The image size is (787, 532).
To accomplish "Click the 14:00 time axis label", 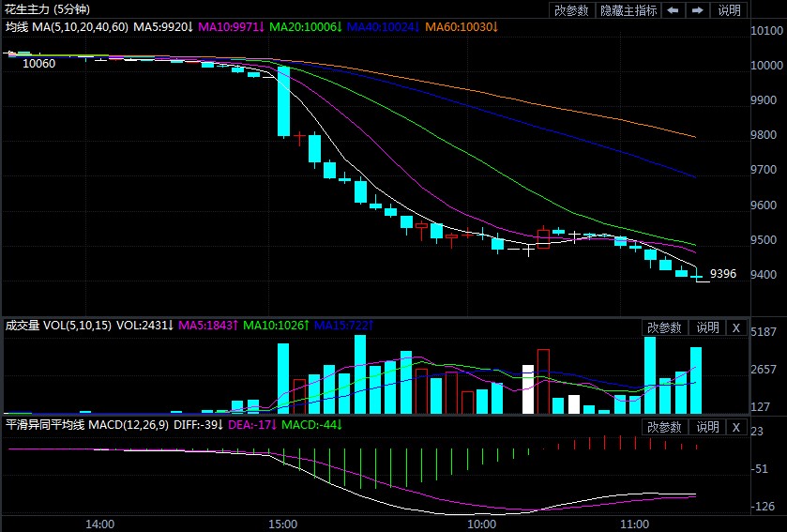I will tap(99, 524).
